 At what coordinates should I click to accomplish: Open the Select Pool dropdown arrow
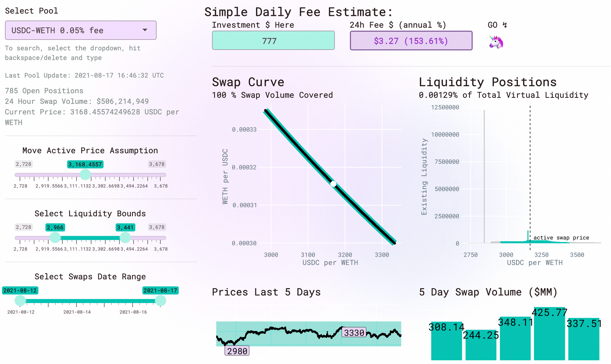[x=145, y=30]
